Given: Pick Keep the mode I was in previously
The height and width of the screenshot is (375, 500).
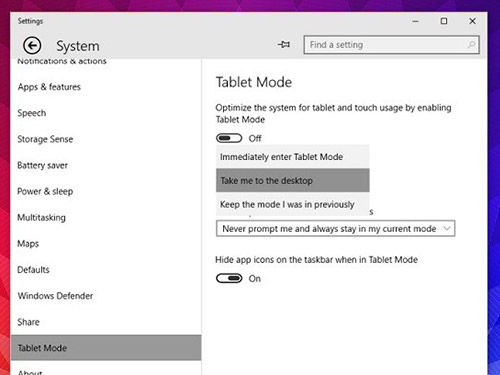Looking at the screenshot, I should click(x=293, y=204).
